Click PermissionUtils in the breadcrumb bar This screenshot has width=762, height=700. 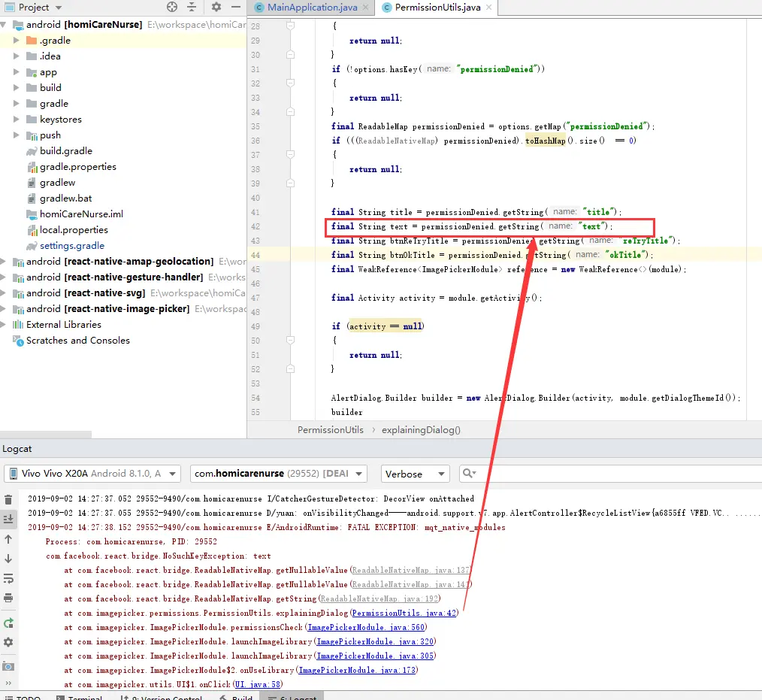(331, 430)
